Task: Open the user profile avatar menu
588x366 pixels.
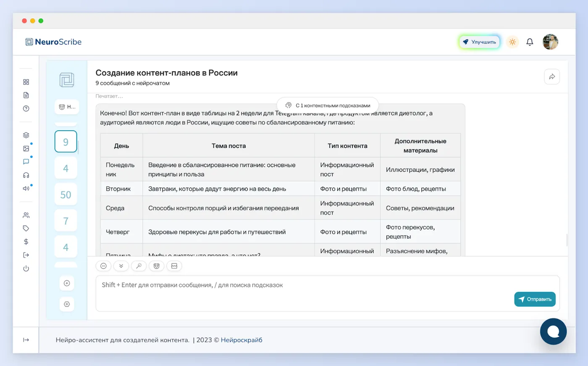Action: coord(550,42)
